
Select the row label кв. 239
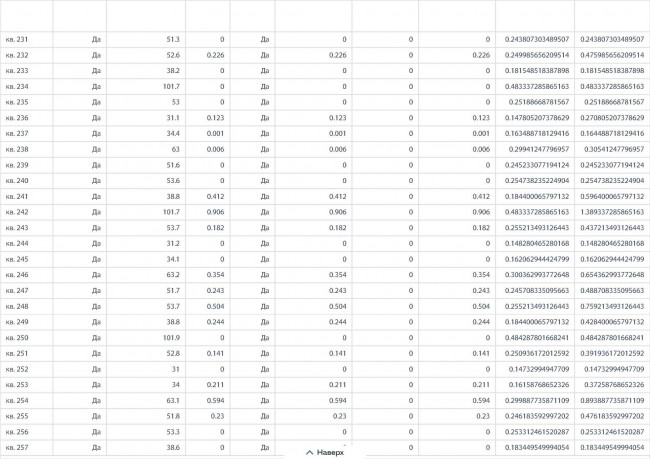coord(17,165)
